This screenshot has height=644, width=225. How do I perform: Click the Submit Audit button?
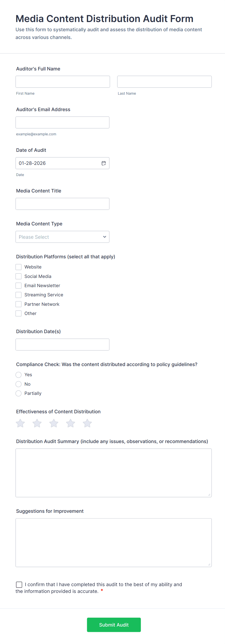pyautogui.click(x=114, y=625)
